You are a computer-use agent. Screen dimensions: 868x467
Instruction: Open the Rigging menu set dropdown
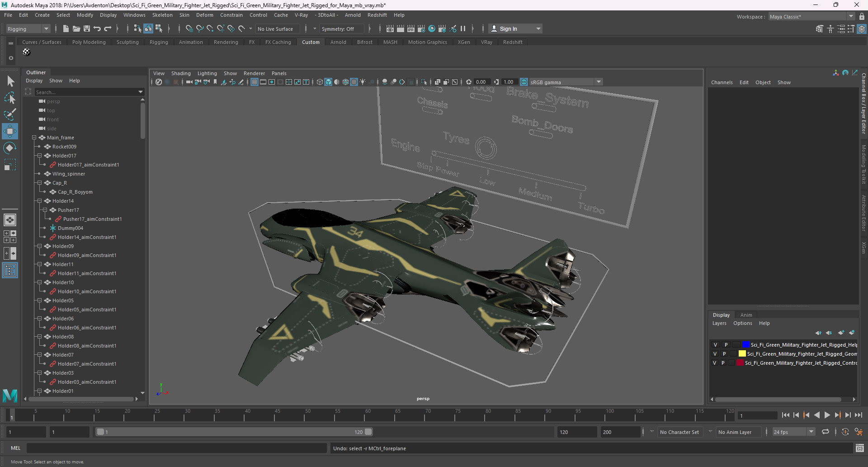[28, 29]
